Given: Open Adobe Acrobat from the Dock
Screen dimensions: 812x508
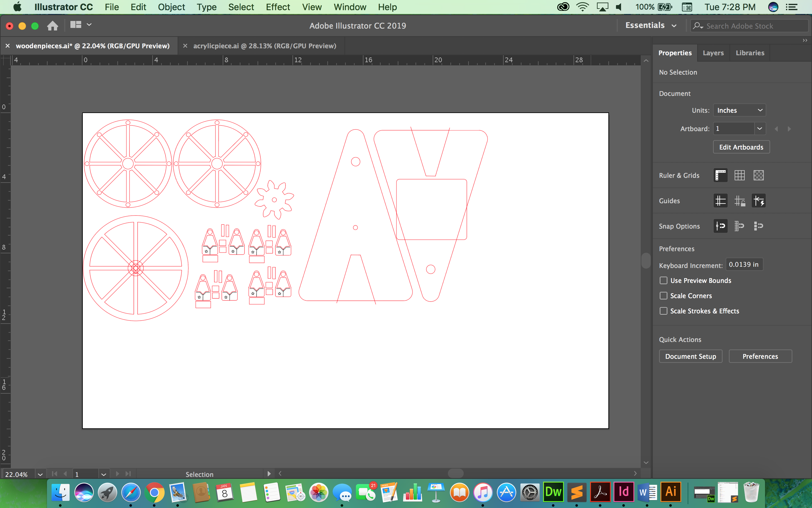Looking at the screenshot, I should 600,492.
